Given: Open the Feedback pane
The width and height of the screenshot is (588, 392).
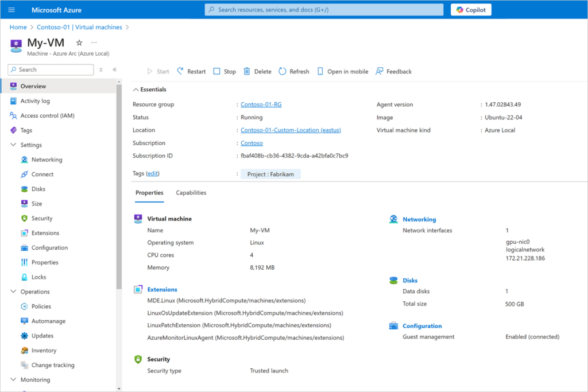Looking at the screenshot, I should [x=393, y=71].
